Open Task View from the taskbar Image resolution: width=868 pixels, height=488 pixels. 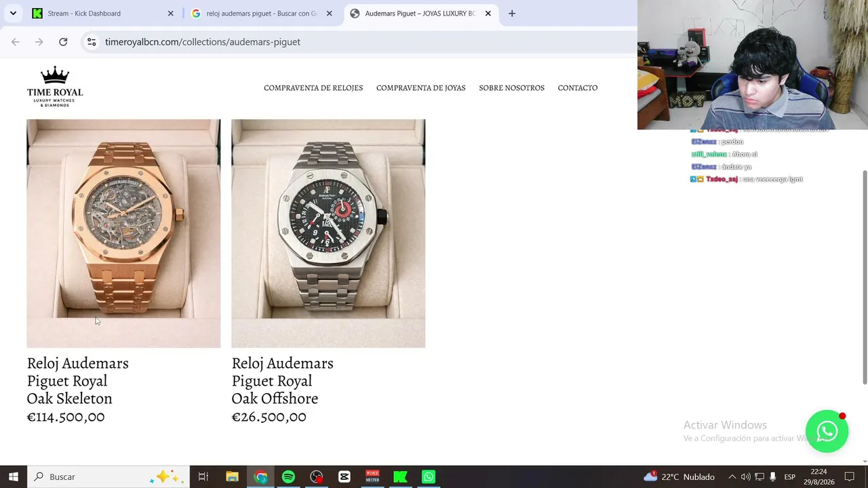pyautogui.click(x=203, y=476)
